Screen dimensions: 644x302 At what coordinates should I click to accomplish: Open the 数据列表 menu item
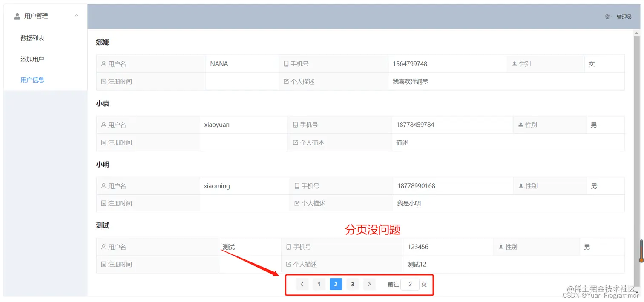coord(32,38)
